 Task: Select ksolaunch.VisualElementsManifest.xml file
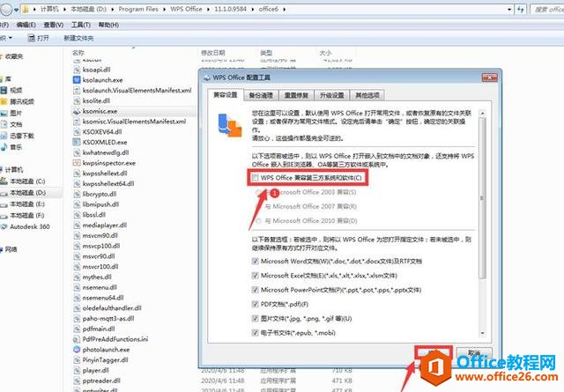tap(137, 90)
